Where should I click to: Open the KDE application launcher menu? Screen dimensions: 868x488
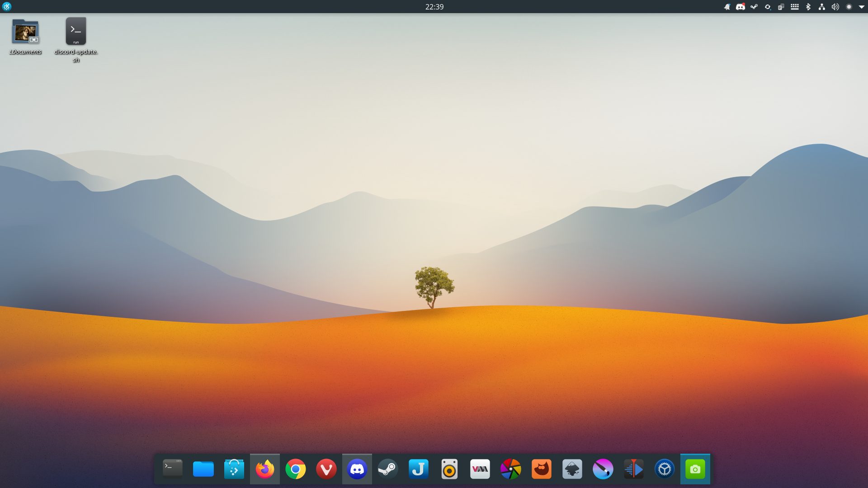click(x=6, y=6)
